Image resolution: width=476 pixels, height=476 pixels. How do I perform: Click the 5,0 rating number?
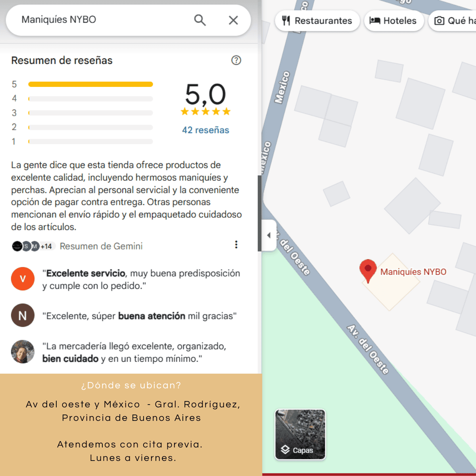[x=205, y=94]
